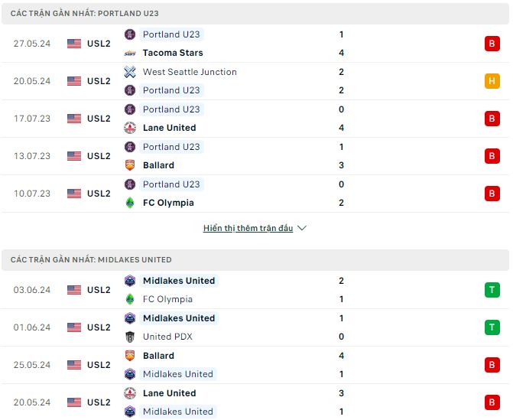The image size is (513, 420).
Task: Click Midlakes United logo in 03.06.24 match
Action: point(130,281)
